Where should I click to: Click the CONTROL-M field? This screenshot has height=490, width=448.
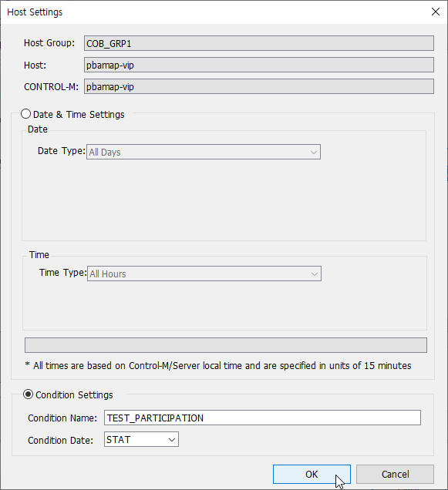[259, 86]
